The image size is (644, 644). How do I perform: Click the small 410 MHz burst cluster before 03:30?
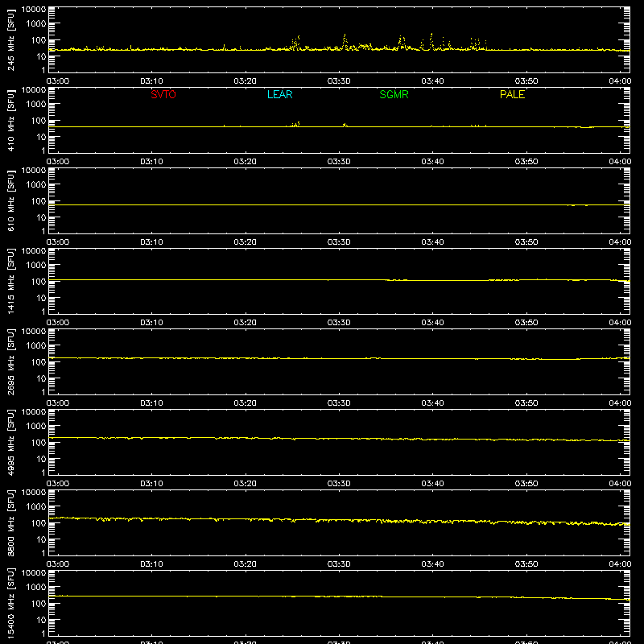pyautogui.click(x=295, y=124)
